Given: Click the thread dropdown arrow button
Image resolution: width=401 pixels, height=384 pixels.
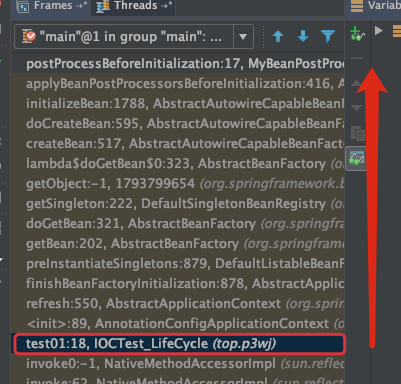Looking at the screenshot, I should [243, 36].
